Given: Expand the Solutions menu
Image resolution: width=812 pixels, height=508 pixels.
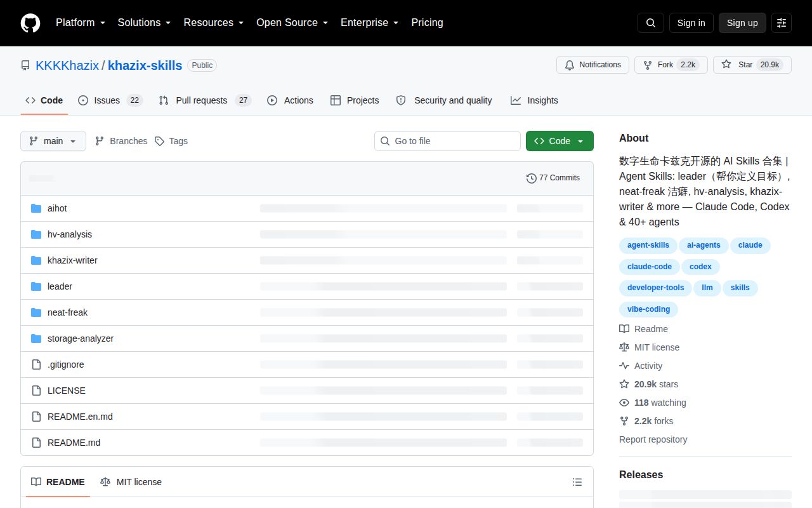Looking at the screenshot, I should coord(144,23).
